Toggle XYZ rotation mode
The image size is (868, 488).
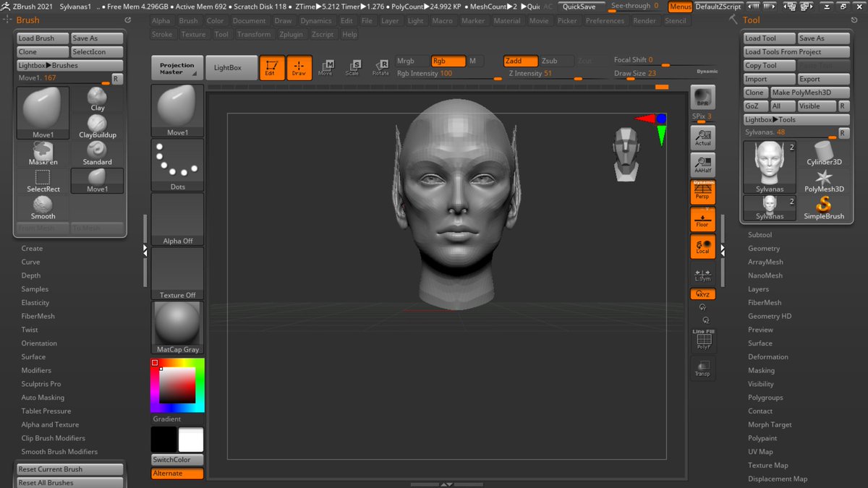(x=703, y=294)
